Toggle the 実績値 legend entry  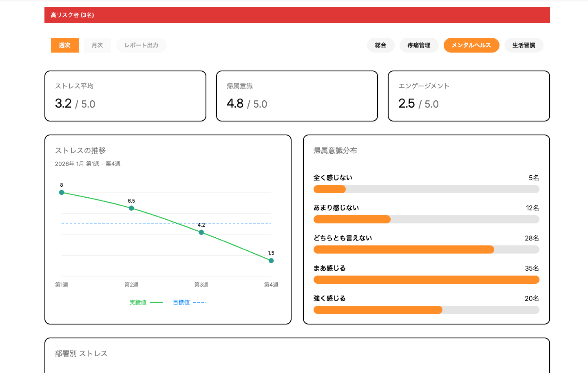(x=146, y=302)
